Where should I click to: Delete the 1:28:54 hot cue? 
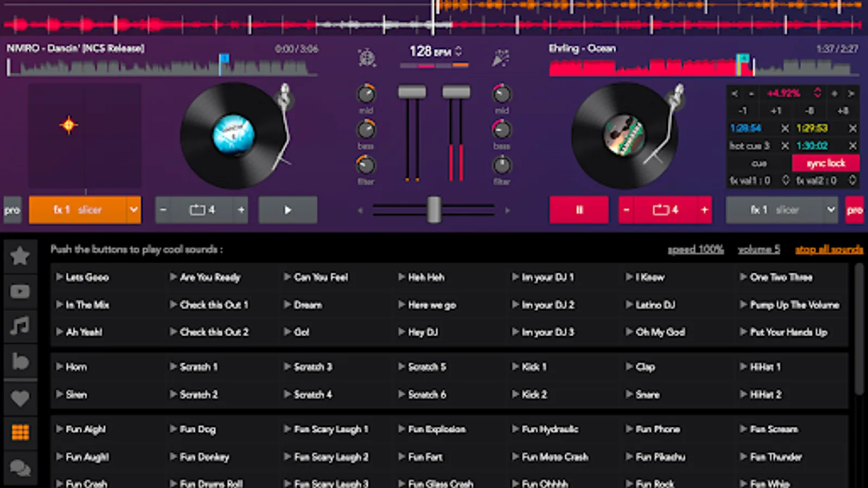[x=784, y=129]
